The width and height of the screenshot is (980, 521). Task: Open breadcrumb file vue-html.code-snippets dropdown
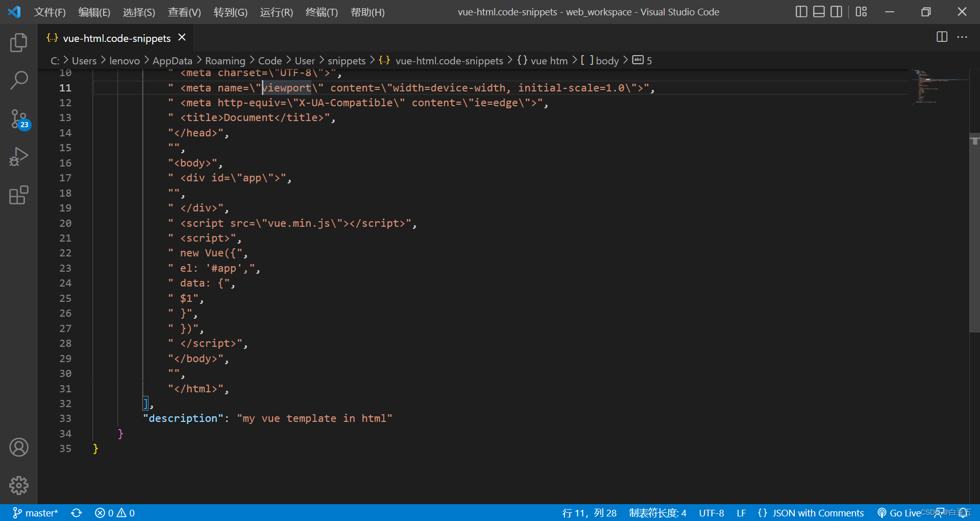tap(441, 61)
